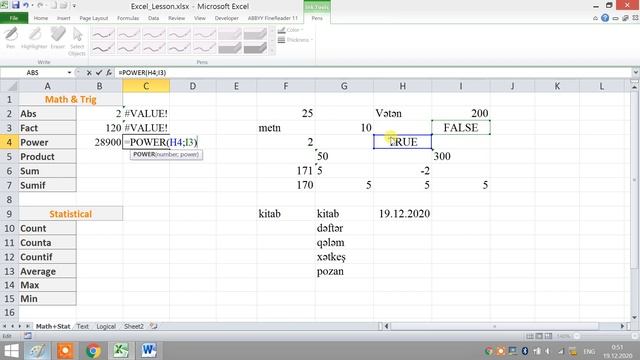Open Excel Help question mark icon
Image resolution: width=640 pixels, height=360 pixels.
pyautogui.click(x=605, y=18)
